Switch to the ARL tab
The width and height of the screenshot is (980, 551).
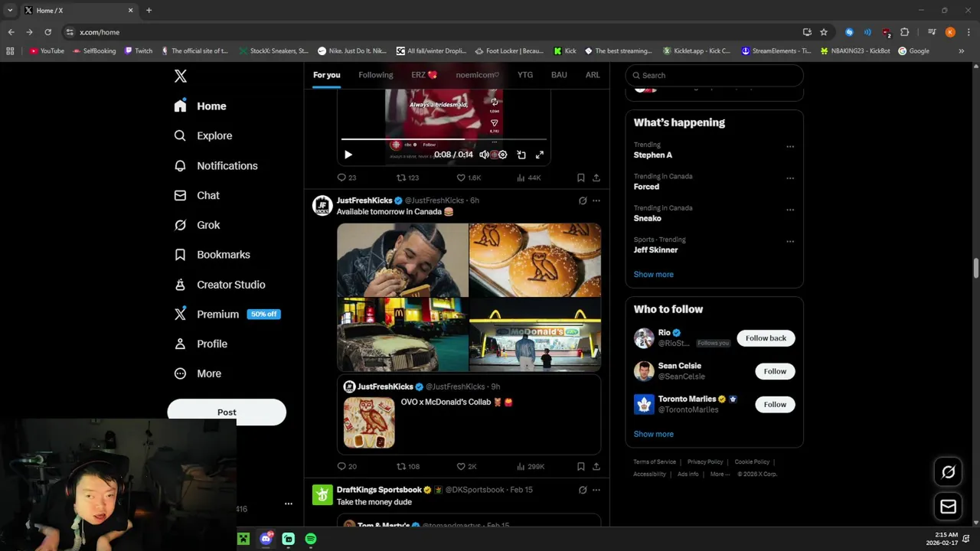593,75
